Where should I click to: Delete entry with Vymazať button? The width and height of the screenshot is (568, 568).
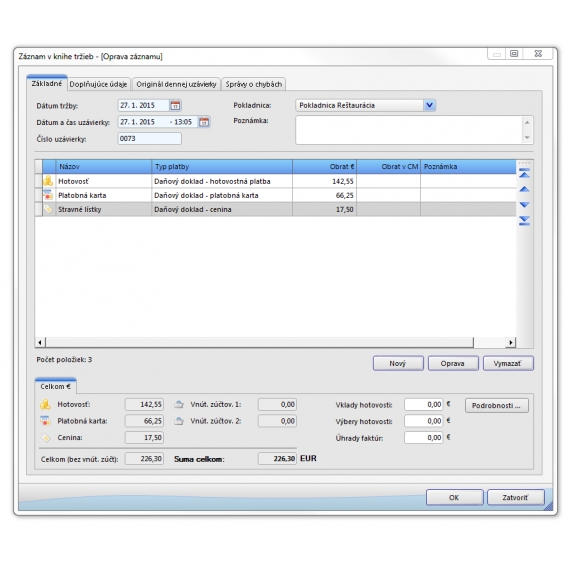(x=508, y=363)
